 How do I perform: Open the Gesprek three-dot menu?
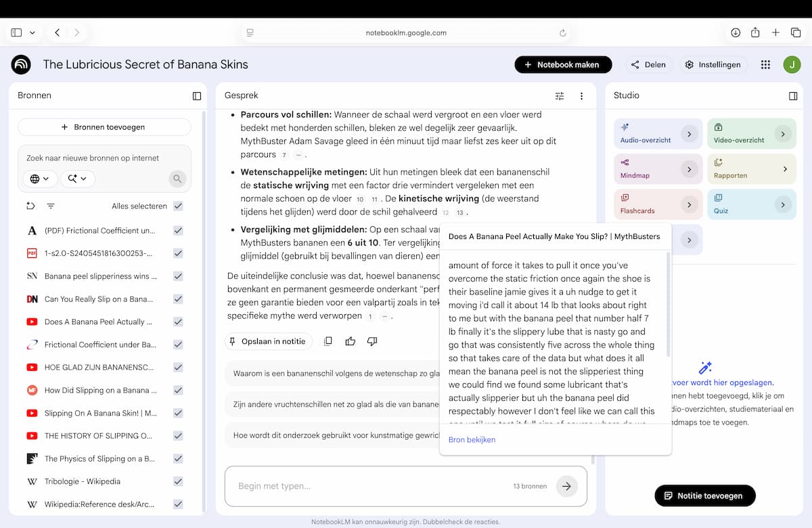pyautogui.click(x=581, y=96)
